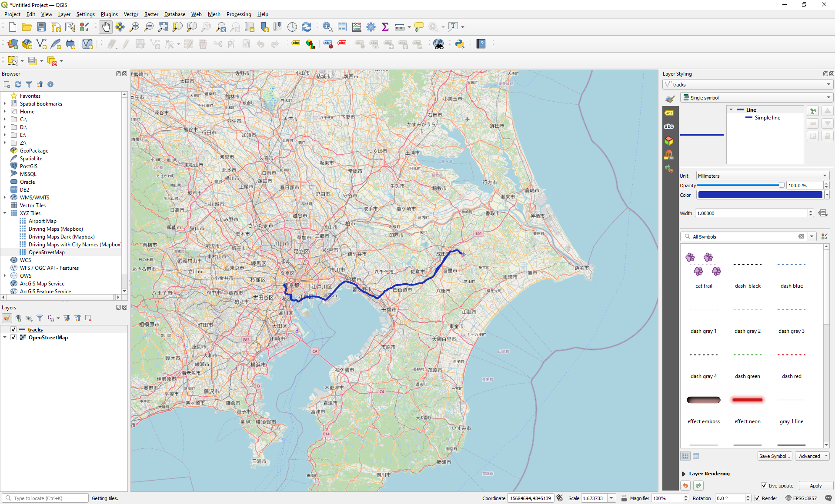Click Save Symbol button

pyautogui.click(x=774, y=456)
